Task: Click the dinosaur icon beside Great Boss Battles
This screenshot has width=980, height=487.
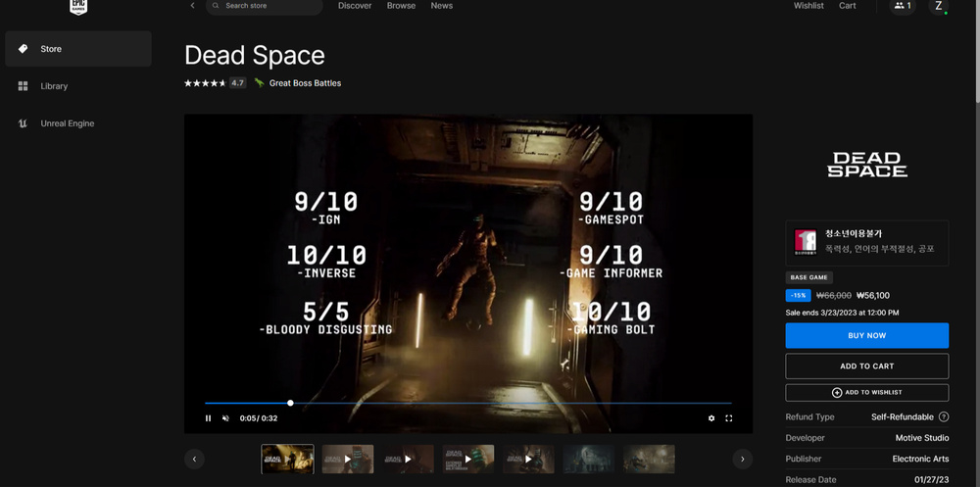Action: (260, 83)
